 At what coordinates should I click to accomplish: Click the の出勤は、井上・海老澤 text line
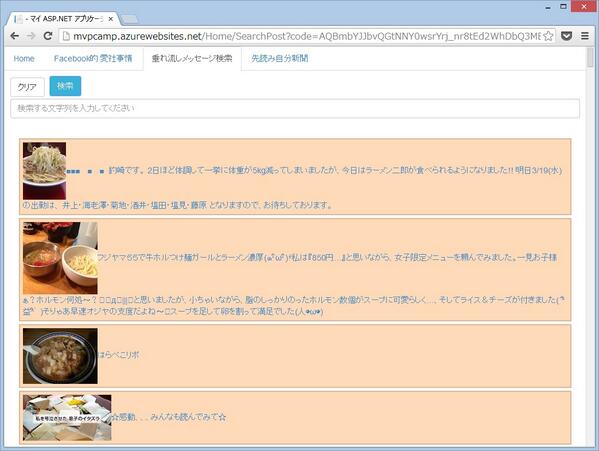click(178, 205)
